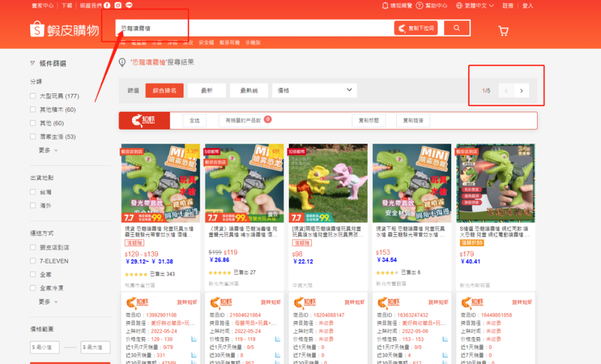Click the Instagram icon in top bar
The height and width of the screenshot is (364, 601).
pyautogui.click(x=117, y=5)
